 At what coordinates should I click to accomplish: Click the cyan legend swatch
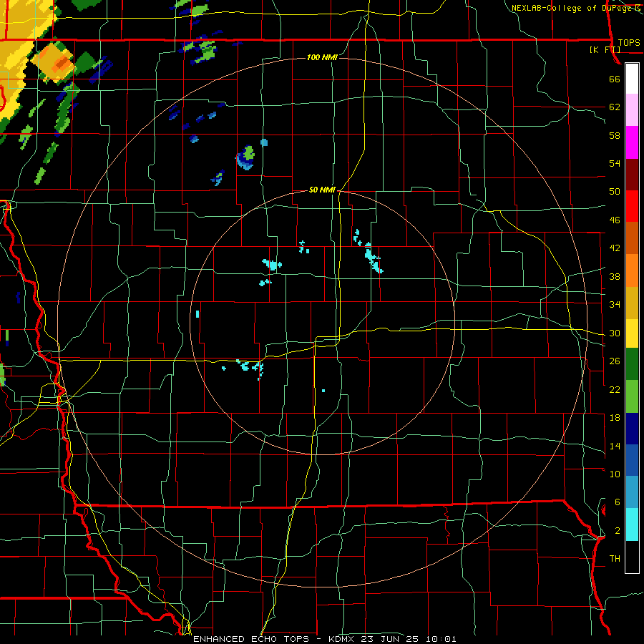click(x=632, y=525)
